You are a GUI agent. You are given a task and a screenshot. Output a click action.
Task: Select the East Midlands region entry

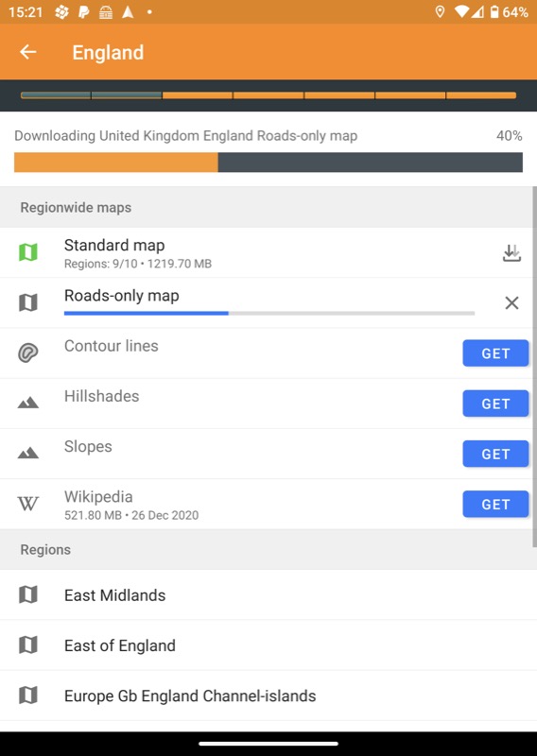click(268, 595)
